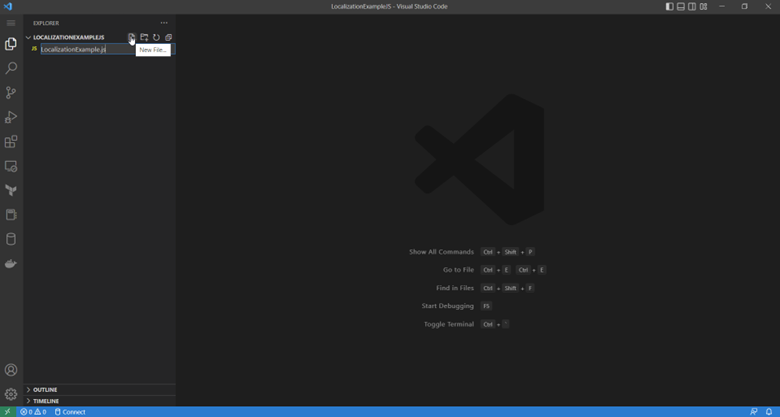Click the Start Debugging shortcut hint
Screen dimensions: 780x417
coord(457,306)
